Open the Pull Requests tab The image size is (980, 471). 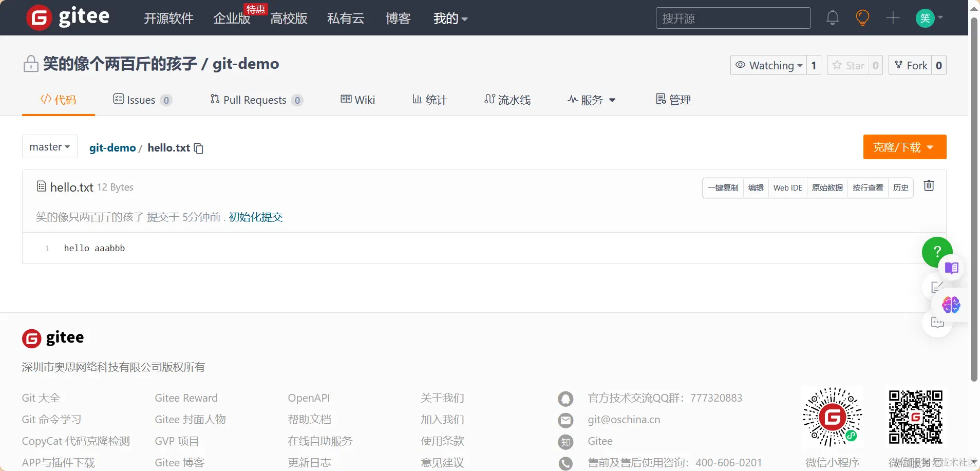click(256, 100)
